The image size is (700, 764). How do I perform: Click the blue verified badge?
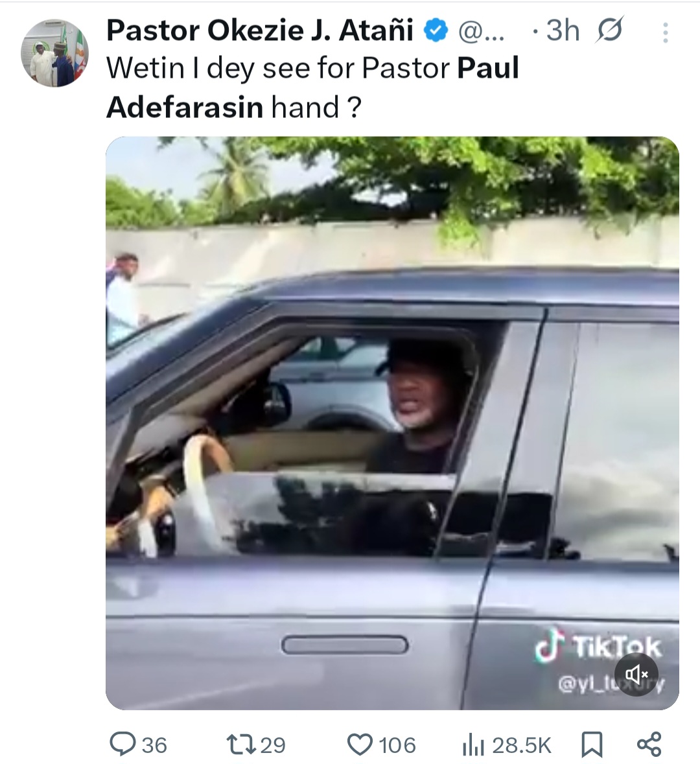click(x=436, y=30)
